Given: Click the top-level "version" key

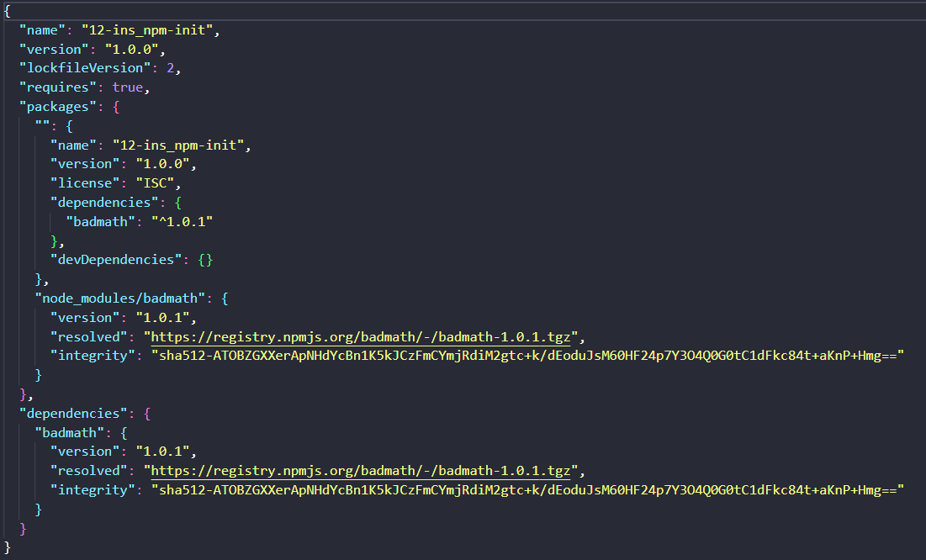Looking at the screenshot, I should 54,49.
